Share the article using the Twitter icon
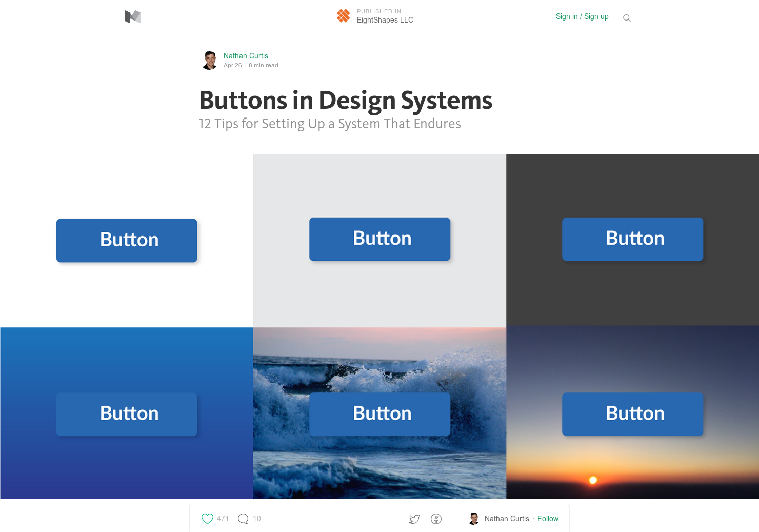Image resolution: width=759 pixels, height=532 pixels. 414,519
